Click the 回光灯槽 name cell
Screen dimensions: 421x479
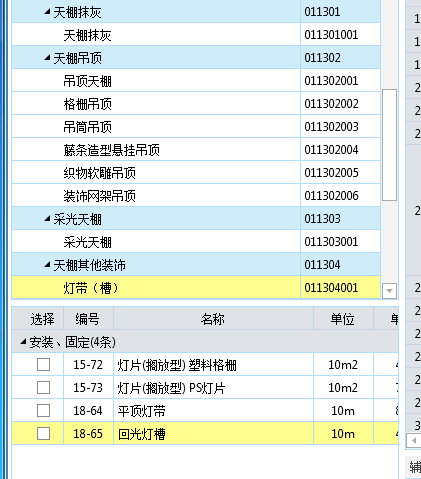coord(213,434)
